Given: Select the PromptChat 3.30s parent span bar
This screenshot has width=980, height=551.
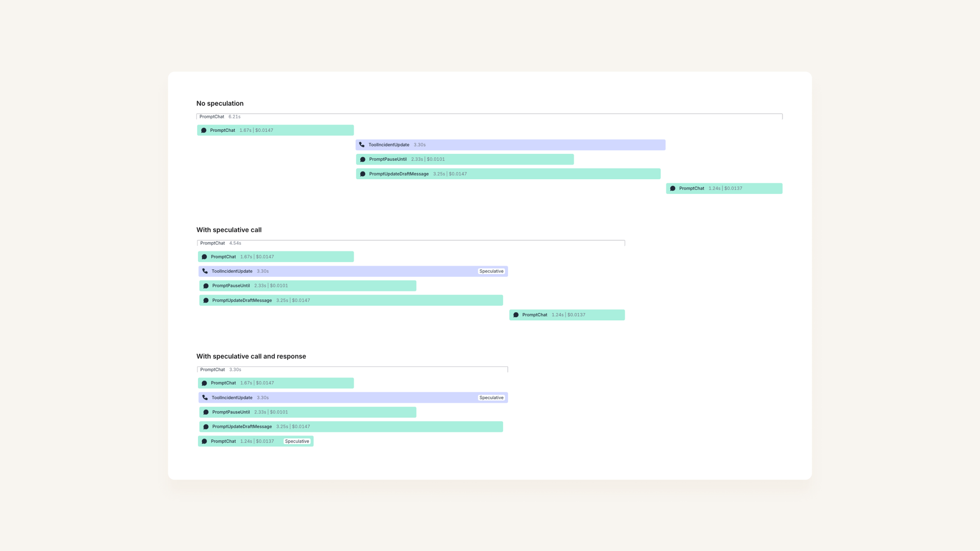Looking at the screenshot, I should click(x=352, y=369).
